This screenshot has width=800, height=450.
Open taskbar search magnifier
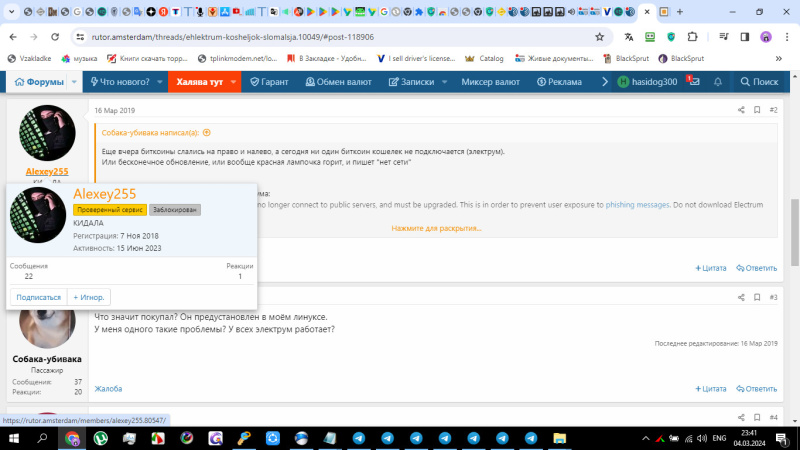point(42,438)
